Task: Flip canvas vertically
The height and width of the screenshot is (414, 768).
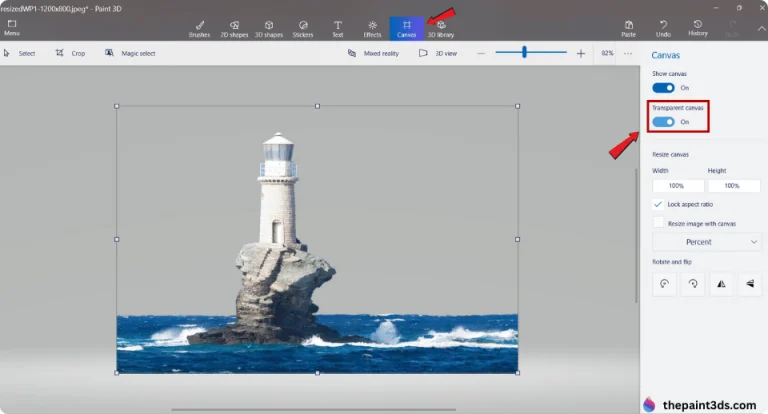Action: click(750, 284)
